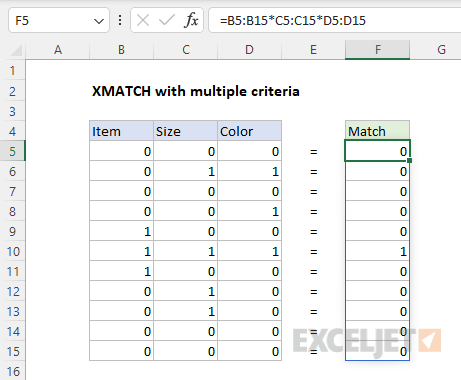Cancel the formula entry with X icon
This screenshot has width=461, height=380.
[143, 21]
